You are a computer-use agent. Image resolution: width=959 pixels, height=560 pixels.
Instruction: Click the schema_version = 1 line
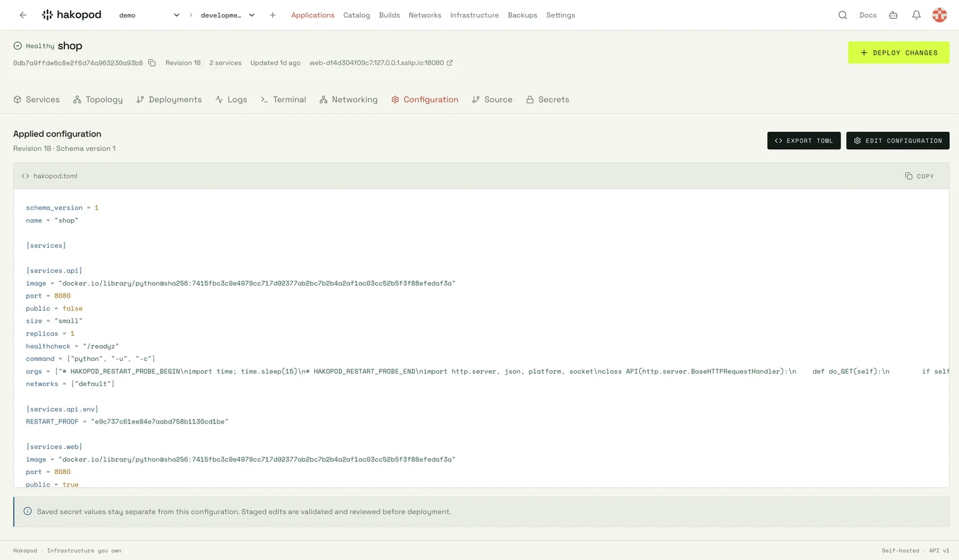(x=62, y=208)
